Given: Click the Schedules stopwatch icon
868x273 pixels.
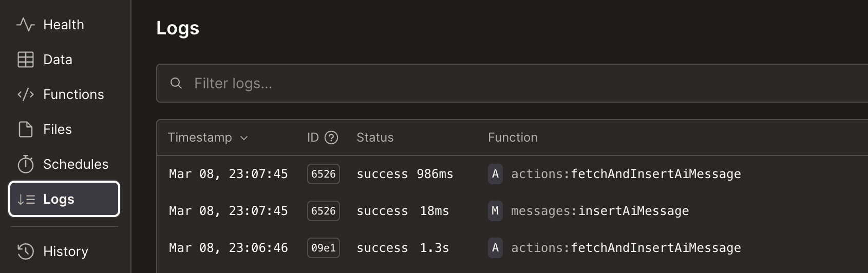Looking at the screenshot, I should 26,164.
